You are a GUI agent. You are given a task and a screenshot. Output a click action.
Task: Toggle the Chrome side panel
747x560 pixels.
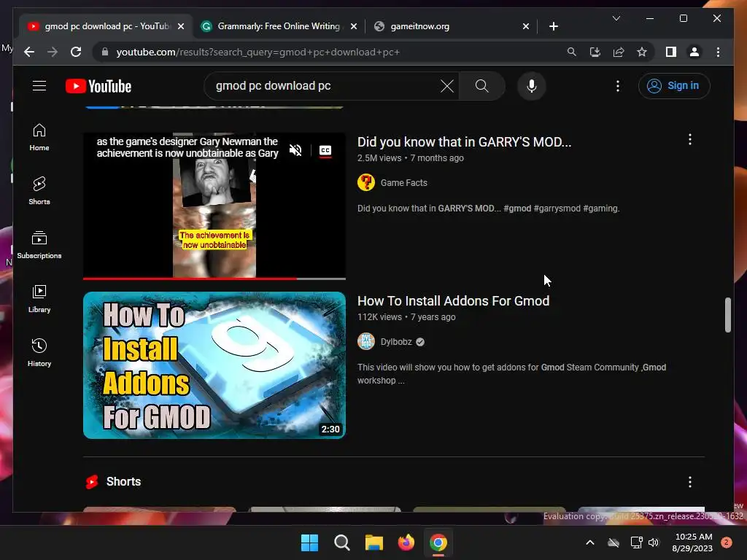click(671, 52)
